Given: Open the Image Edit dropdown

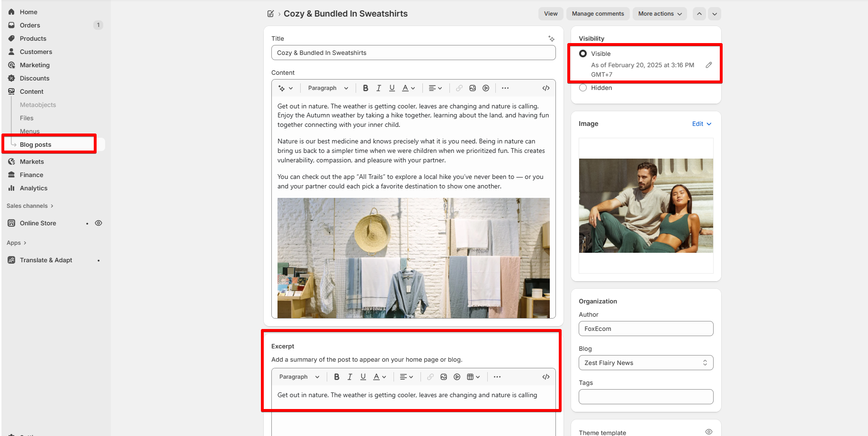Looking at the screenshot, I should coord(702,124).
